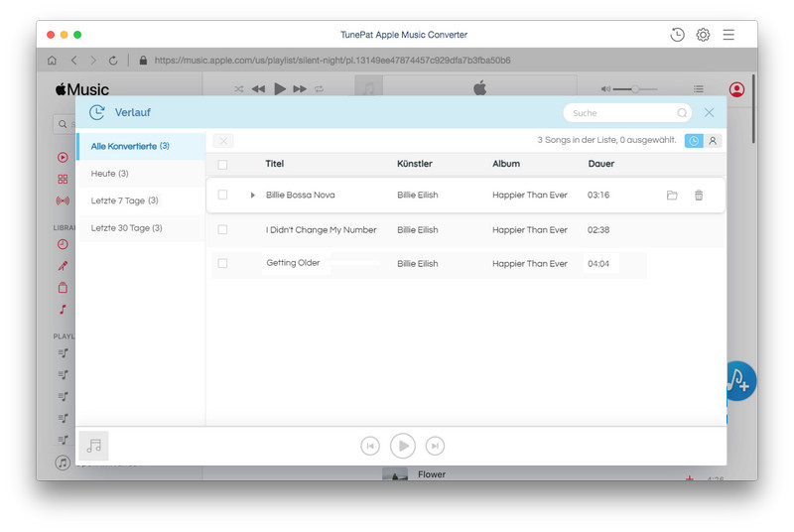This screenshot has width=794, height=532.
Task: Open settings gear in title bar
Action: (x=703, y=35)
